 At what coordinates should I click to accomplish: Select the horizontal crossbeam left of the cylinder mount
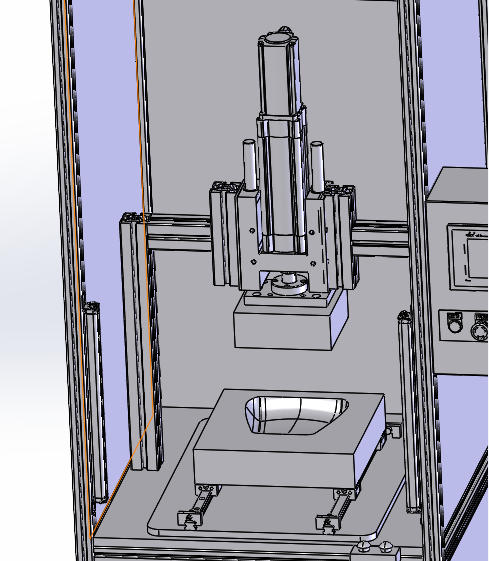click(179, 232)
